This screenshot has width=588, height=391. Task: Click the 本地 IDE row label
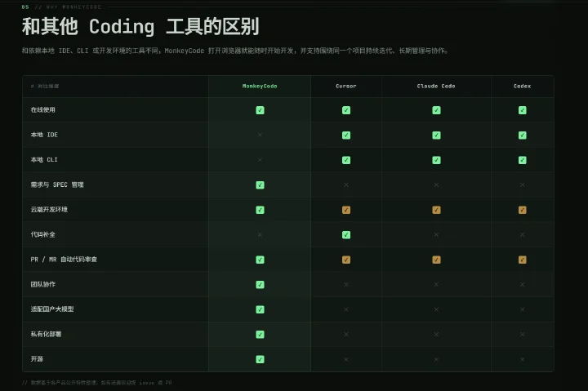pyautogui.click(x=44, y=135)
